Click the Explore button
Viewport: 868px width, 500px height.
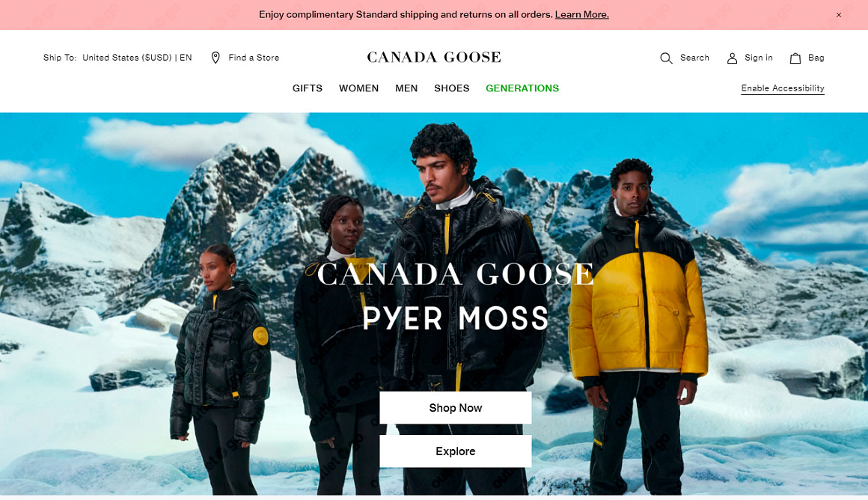tap(456, 451)
